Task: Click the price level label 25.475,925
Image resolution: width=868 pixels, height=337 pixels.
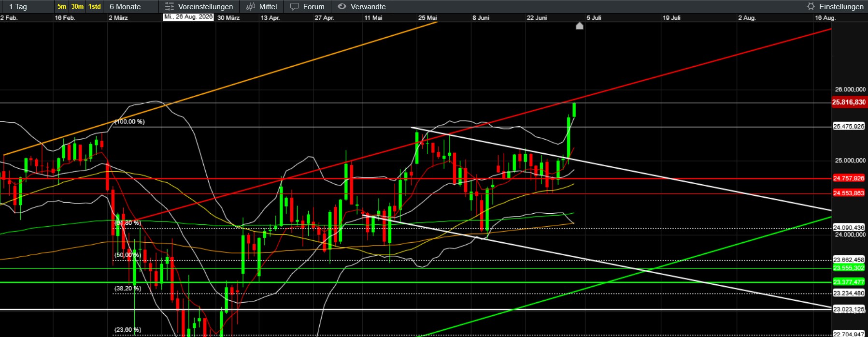Action: 849,127
